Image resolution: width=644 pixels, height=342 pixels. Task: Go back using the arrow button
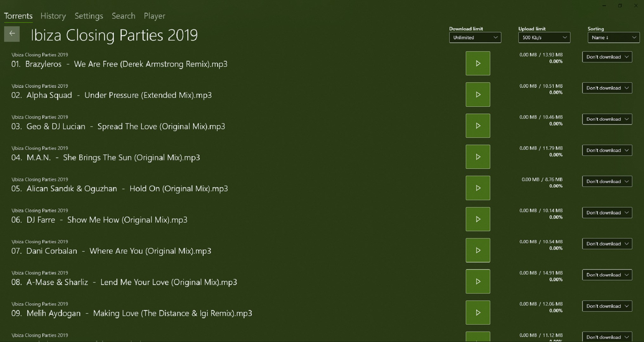(x=12, y=34)
